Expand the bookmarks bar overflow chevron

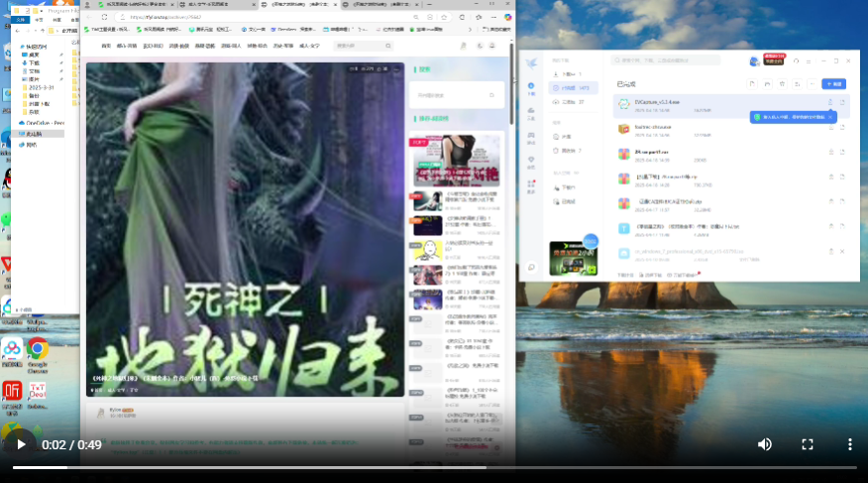coord(470,30)
